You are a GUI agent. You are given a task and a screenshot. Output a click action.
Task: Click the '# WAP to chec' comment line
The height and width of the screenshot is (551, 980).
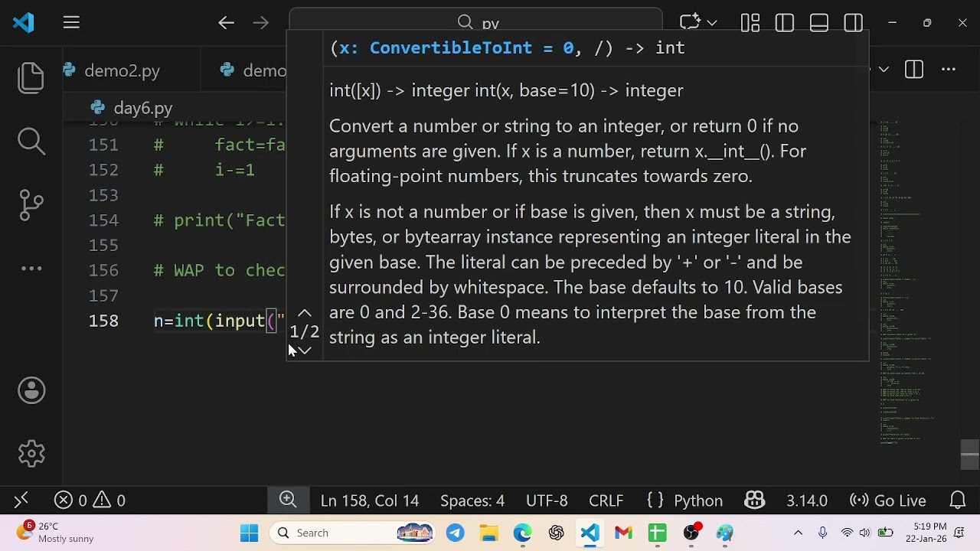point(220,270)
